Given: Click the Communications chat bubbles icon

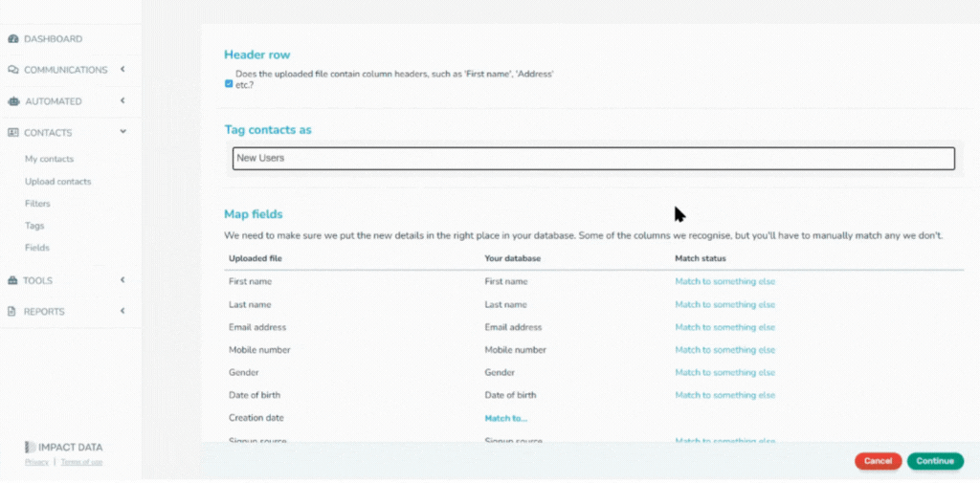Looking at the screenshot, I should (x=13, y=70).
